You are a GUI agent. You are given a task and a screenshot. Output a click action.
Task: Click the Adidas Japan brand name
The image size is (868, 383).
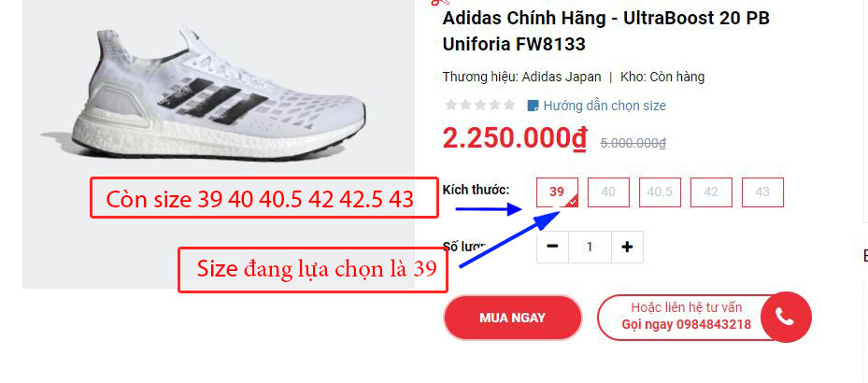(x=561, y=77)
